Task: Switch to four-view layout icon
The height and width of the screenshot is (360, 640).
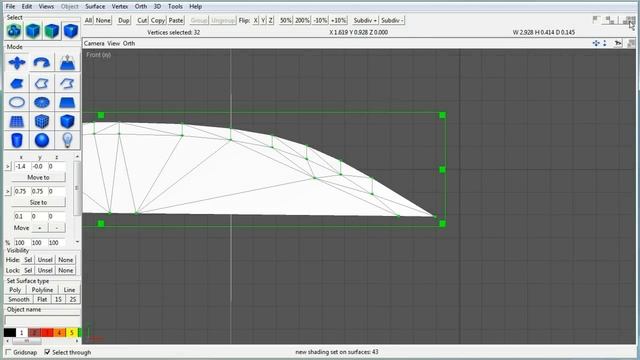Action: click(x=629, y=20)
